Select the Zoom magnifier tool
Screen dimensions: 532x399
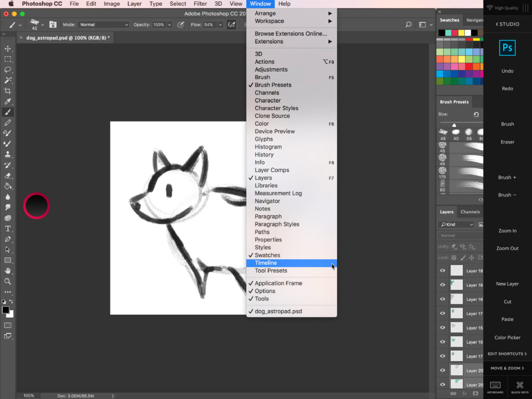[x=8, y=281]
